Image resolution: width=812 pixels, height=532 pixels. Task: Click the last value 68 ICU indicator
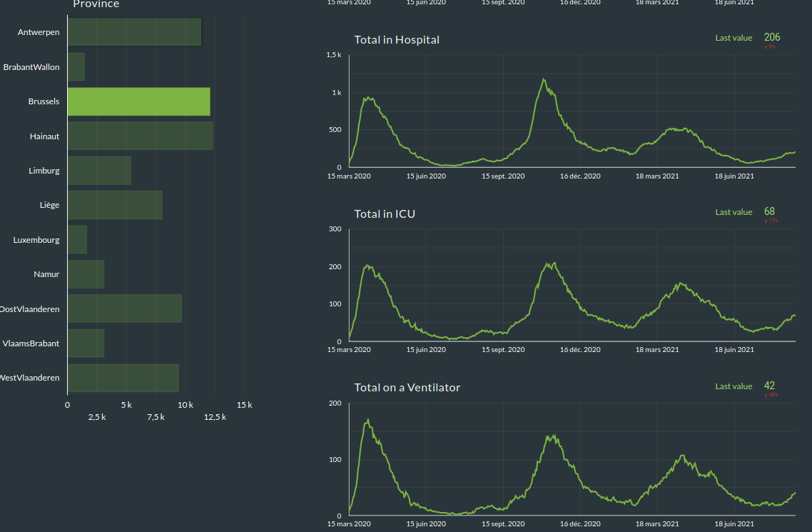(x=769, y=211)
